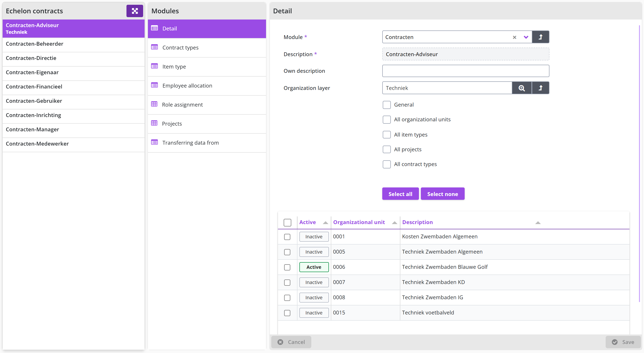Check All organizational units
Image resolution: width=644 pixels, height=353 pixels.
click(387, 120)
